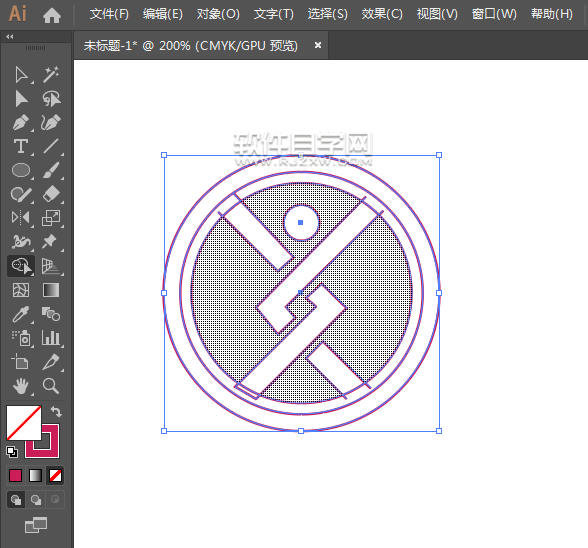Screen dimensions: 588x548
Task: Apply solid Color mode button
Action: 15,476
